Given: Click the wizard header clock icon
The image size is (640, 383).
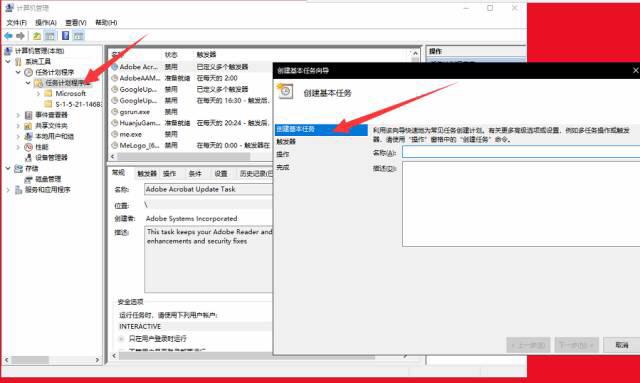Looking at the screenshot, I should (x=285, y=91).
